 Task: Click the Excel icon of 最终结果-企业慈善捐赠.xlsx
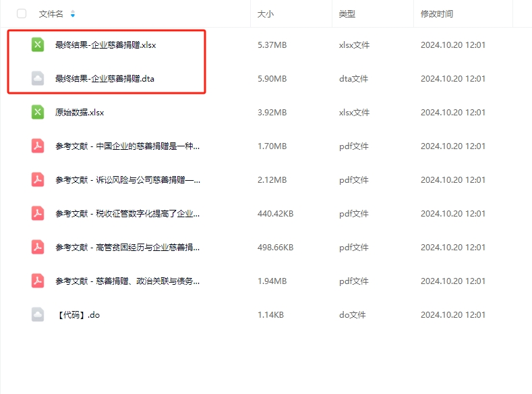click(x=38, y=45)
